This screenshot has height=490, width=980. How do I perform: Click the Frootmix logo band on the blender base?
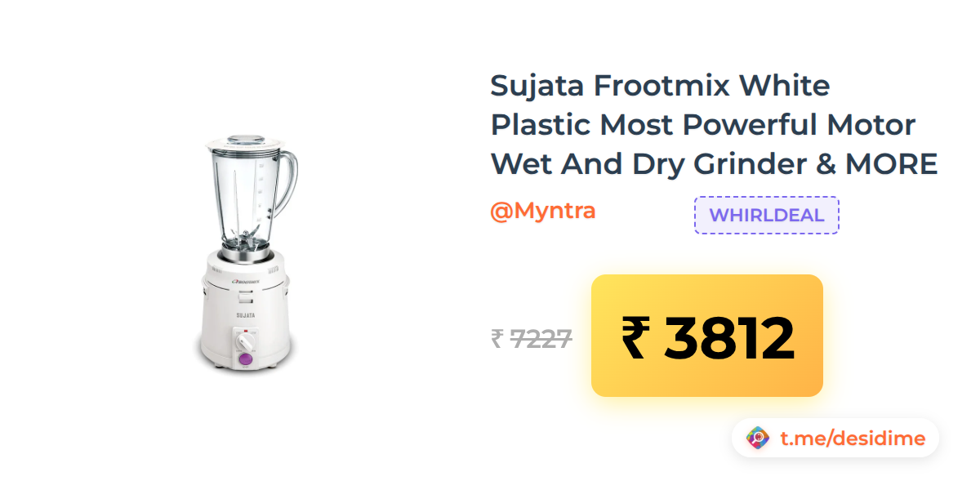pyautogui.click(x=245, y=281)
